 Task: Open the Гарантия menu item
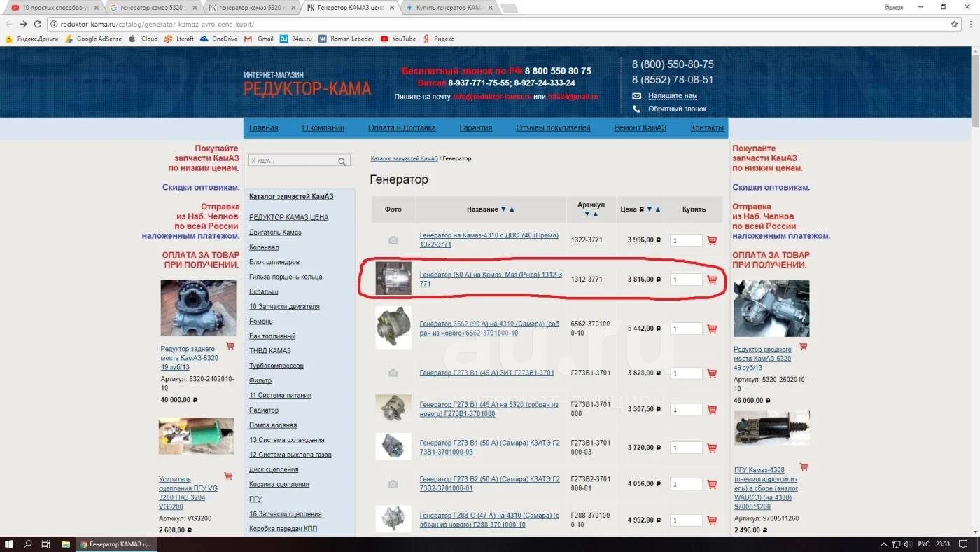click(x=476, y=128)
